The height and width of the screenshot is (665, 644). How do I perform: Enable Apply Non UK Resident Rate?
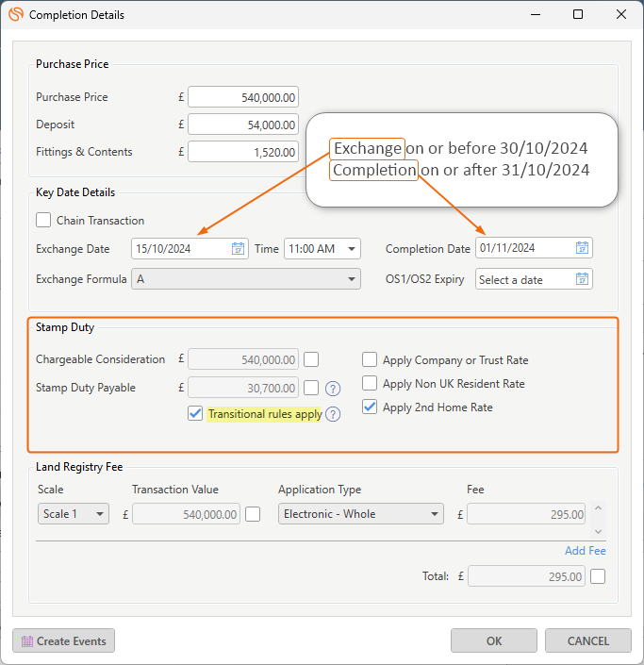(370, 383)
